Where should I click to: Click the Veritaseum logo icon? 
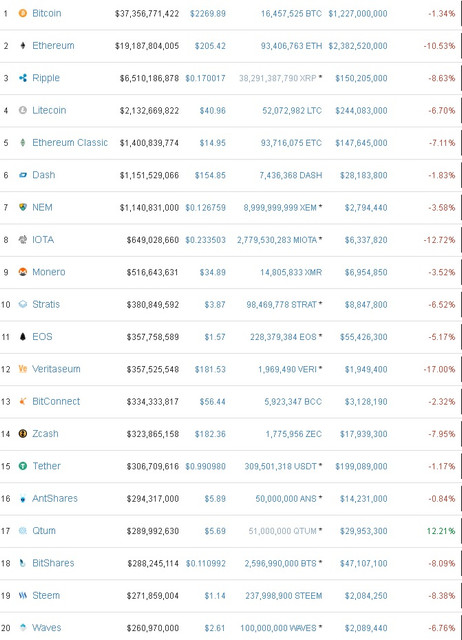[23, 369]
